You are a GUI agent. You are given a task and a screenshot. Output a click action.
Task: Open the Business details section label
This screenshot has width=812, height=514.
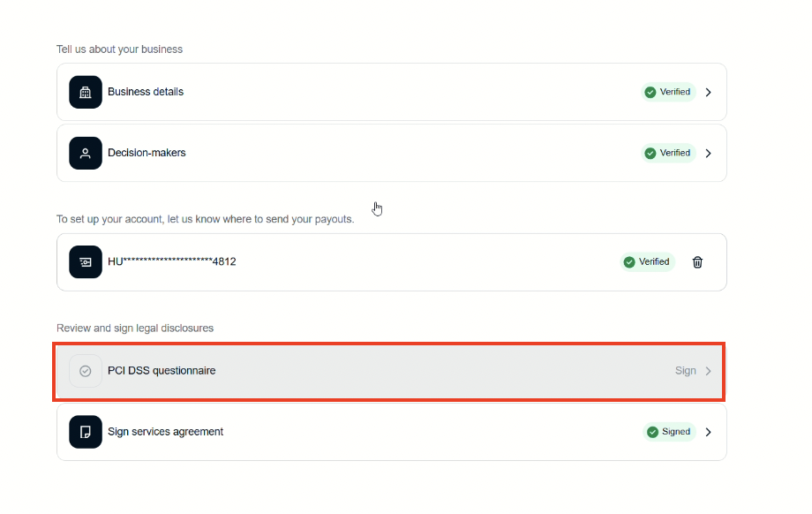(146, 92)
